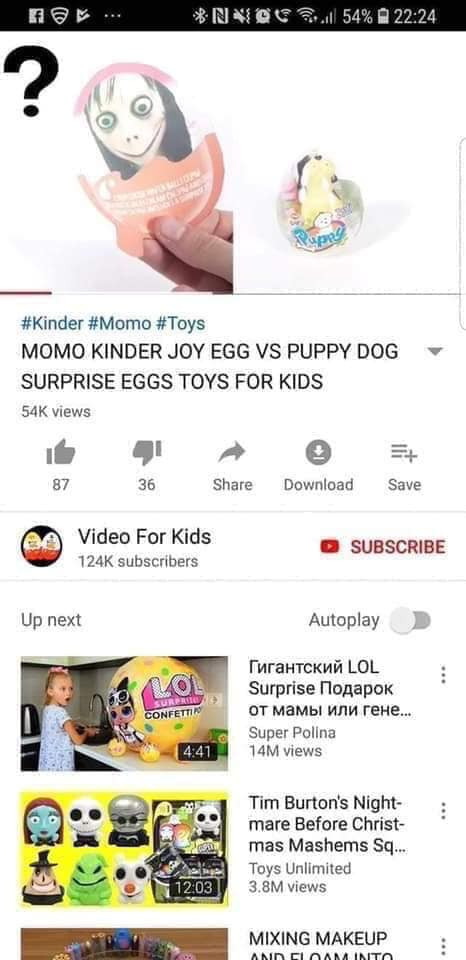Open options menu for MIXING MAKEUP video
The image size is (466, 960).
443,946
